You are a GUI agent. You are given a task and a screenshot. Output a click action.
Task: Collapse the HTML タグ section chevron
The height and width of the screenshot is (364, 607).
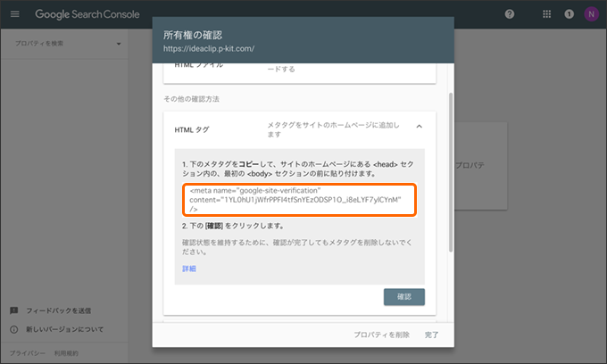click(420, 127)
